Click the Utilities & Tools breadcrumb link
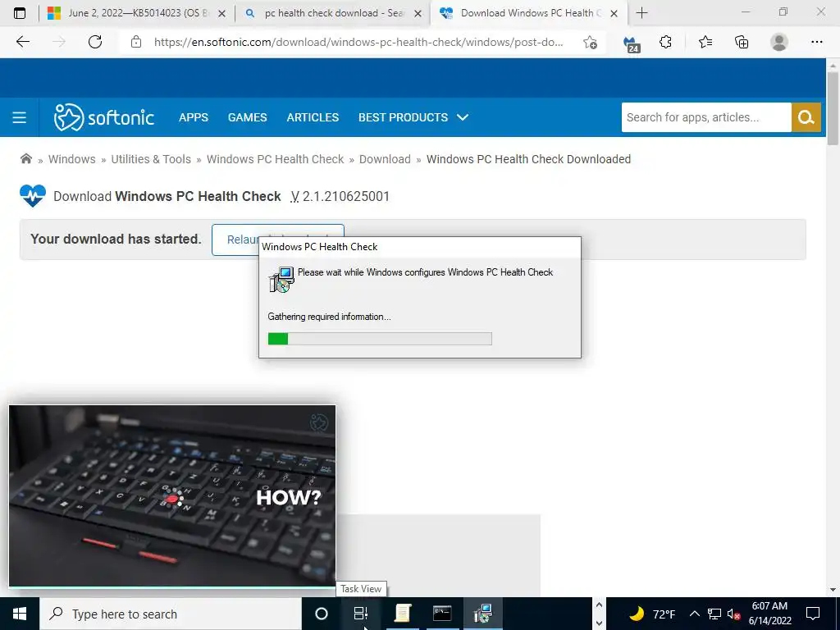 [x=151, y=159]
